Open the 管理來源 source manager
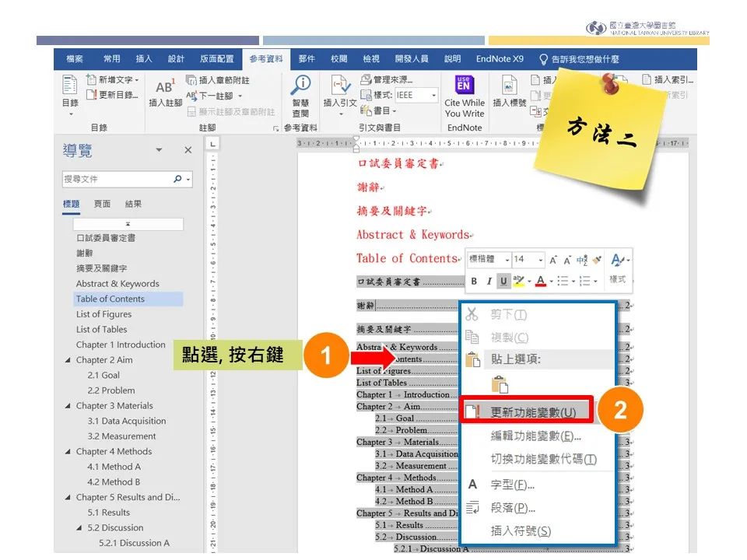The height and width of the screenshot is (560, 747). pyautogui.click(x=388, y=79)
